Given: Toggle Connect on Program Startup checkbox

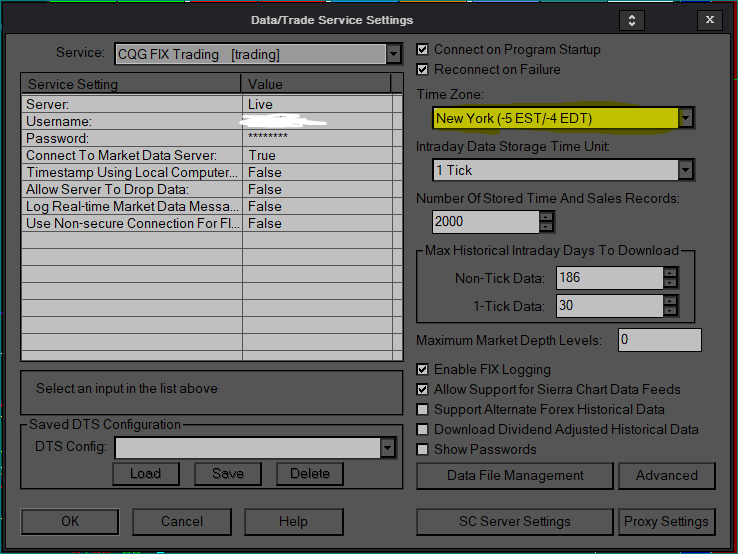Looking at the screenshot, I should point(423,50).
